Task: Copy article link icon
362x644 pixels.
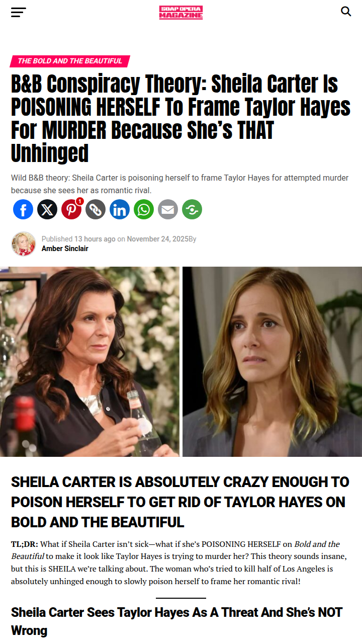Action: tap(96, 209)
